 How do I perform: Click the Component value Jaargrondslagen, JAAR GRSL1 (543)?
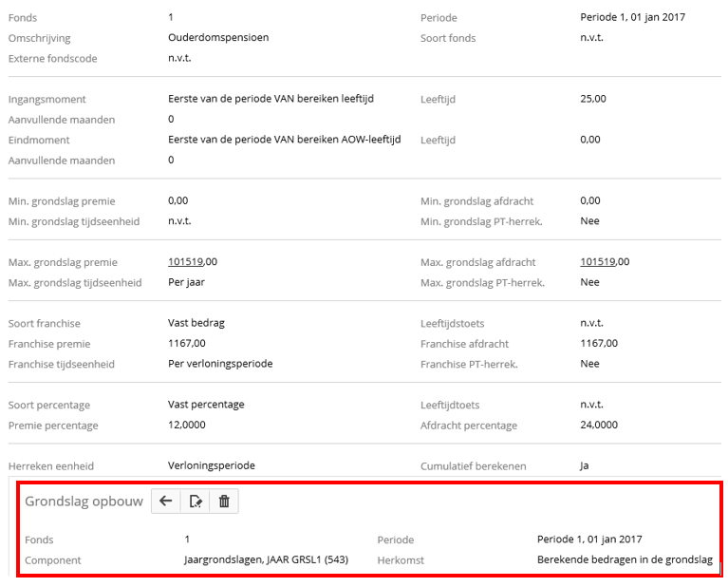[x=266, y=559]
